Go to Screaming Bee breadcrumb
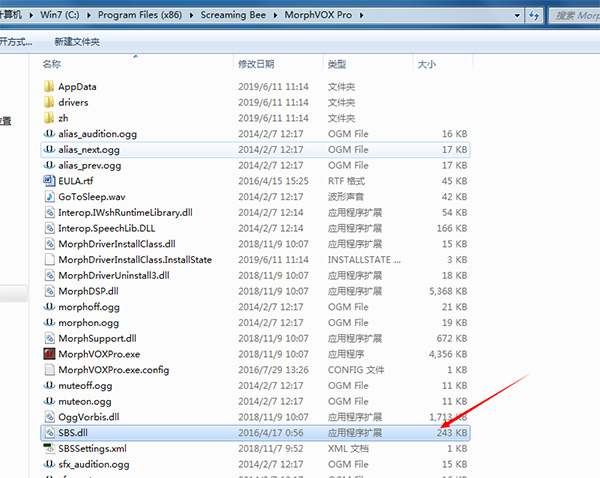 tap(233, 15)
